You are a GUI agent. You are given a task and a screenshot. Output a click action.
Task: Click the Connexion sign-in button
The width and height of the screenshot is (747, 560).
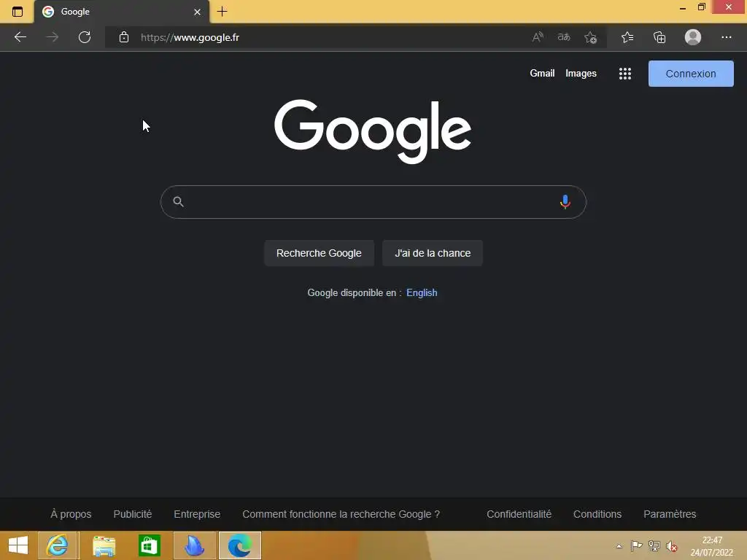[x=691, y=74]
